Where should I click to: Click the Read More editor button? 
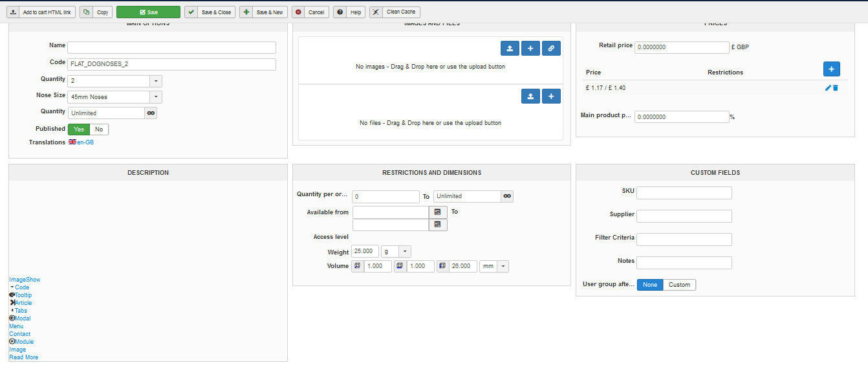click(x=24, y=357)
